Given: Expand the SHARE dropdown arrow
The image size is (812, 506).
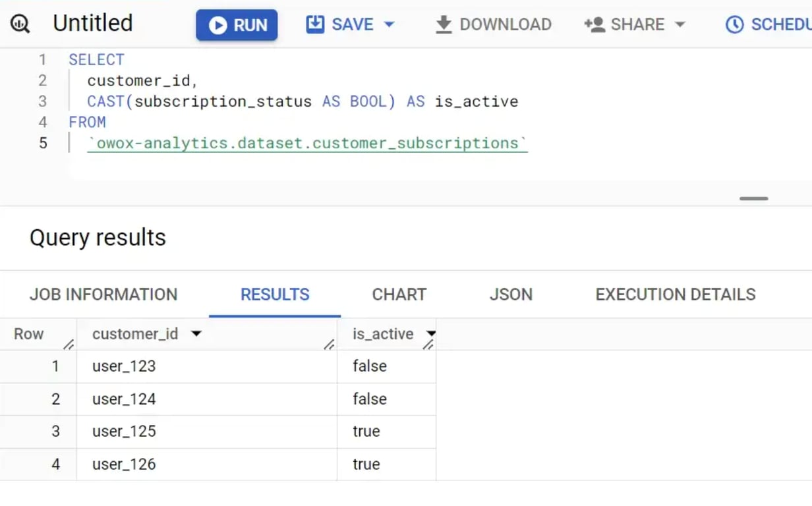Looking at the screenshot, I should (680, 24).
